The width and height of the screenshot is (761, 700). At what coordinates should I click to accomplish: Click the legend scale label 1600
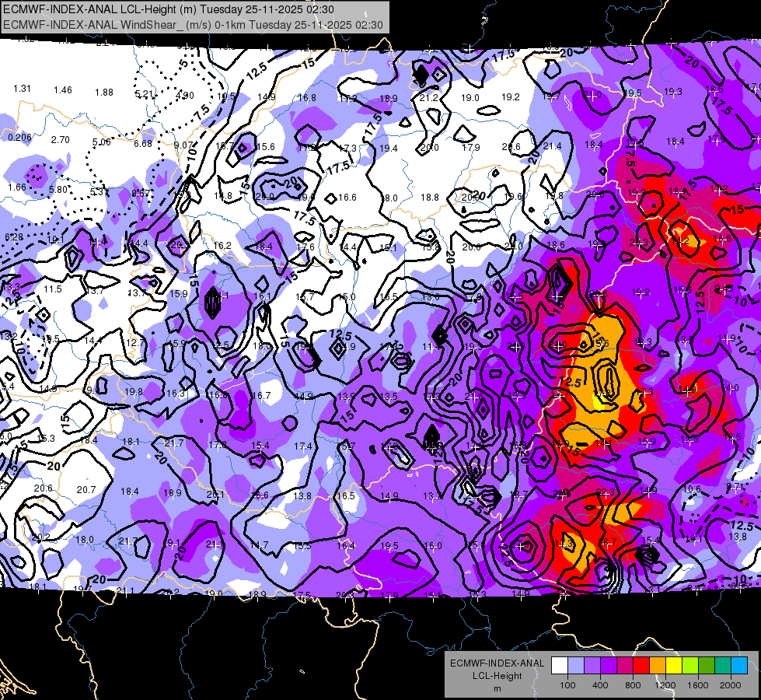click(698, 685)
